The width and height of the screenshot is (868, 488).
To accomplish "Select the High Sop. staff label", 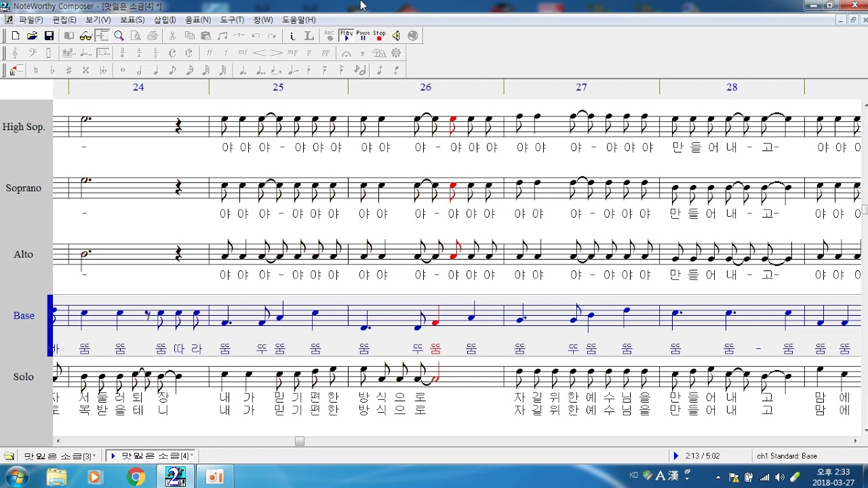I will (x=24, y=127).
